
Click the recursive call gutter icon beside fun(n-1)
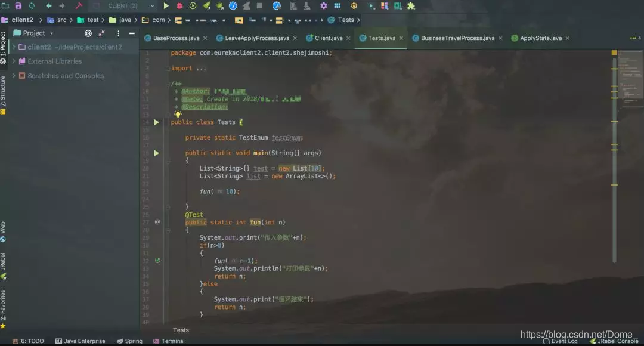point(157,261)
